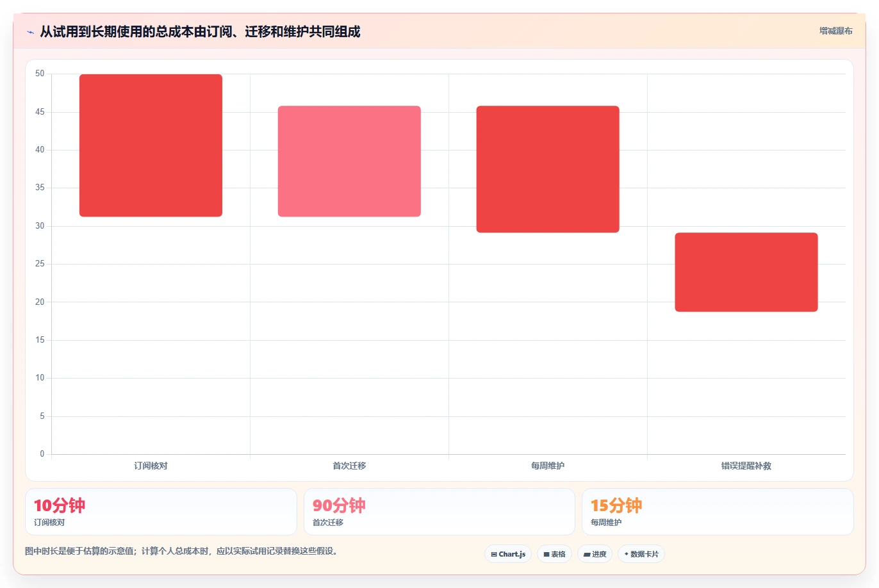879x588 pixels.
Task: Click the footnote starting with 图中时长
Action: point(181,551)
